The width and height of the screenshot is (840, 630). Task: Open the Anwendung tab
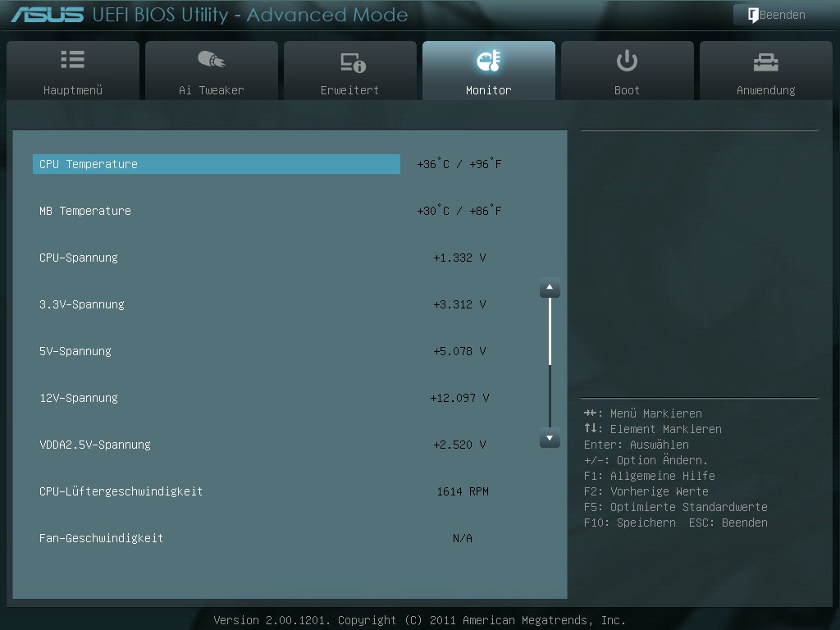pyautogui.click(x=765, y=71)
